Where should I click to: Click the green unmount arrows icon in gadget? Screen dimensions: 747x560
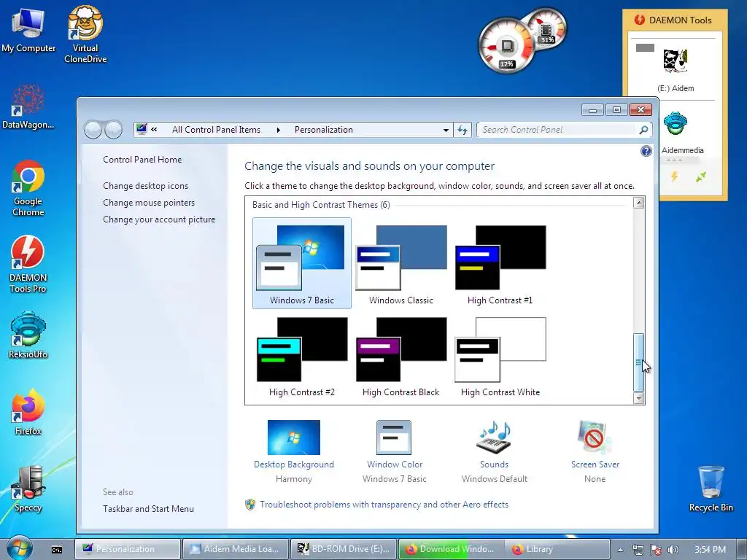pos(700,177)
